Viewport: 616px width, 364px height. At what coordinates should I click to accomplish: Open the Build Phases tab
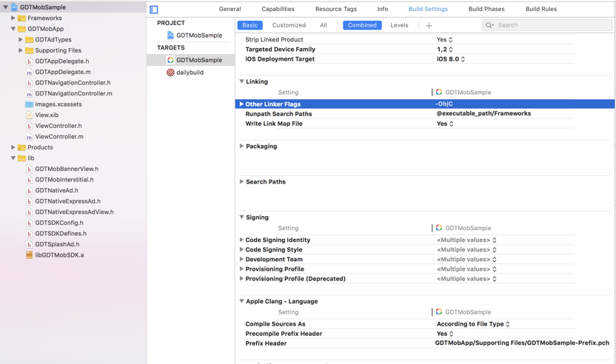coord(486,9)
